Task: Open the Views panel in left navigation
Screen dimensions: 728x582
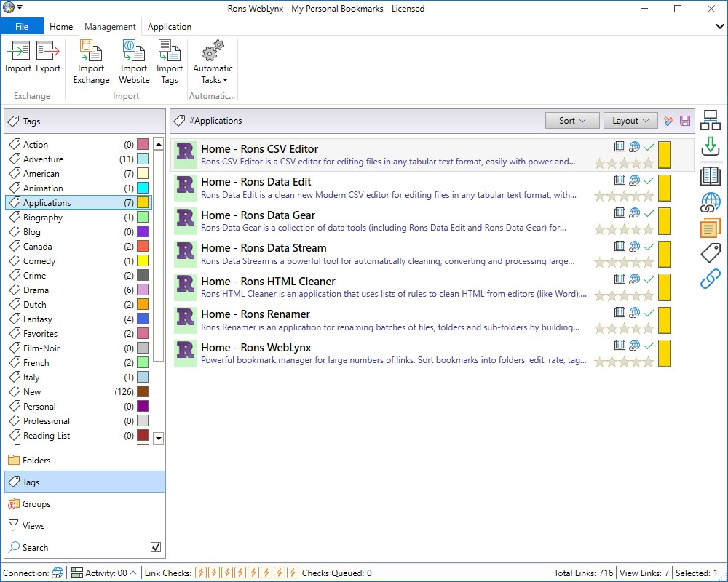Action: coord(33,525)
